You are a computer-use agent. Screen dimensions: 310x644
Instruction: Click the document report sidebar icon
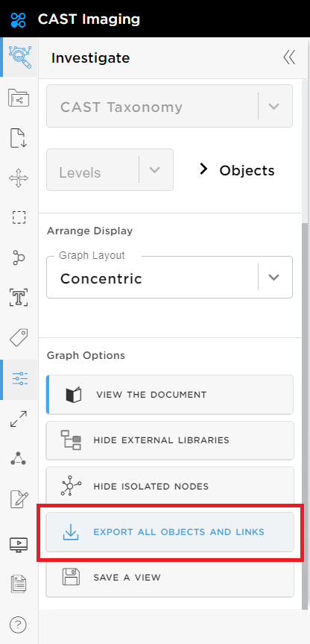(x=19, y=584)
